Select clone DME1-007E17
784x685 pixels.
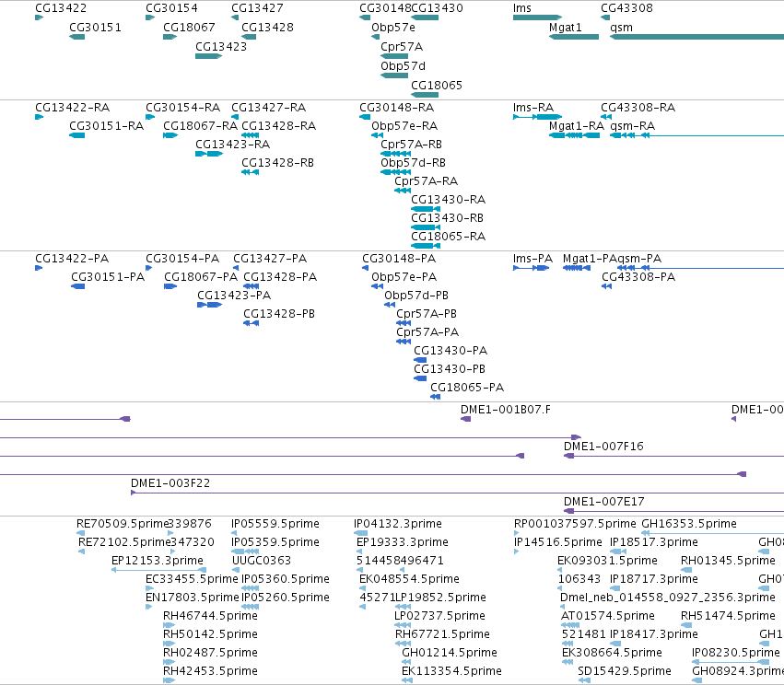pos(673,512)
